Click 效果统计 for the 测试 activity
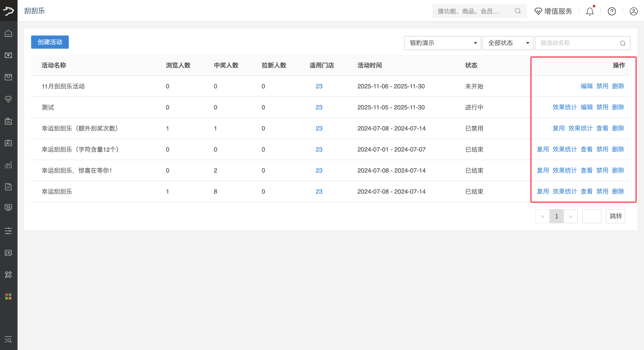This screenshot has width=644, height=350. click(x=564, y=107)
